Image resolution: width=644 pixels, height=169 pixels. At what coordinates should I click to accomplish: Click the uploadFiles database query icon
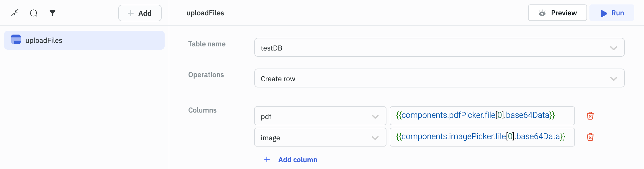[x=16, y=40]
